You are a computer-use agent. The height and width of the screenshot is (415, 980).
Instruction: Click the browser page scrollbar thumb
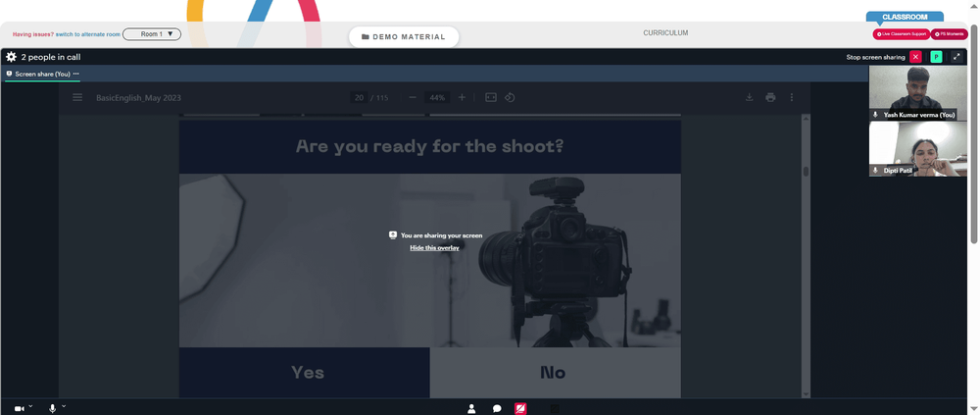coord(973,134)
